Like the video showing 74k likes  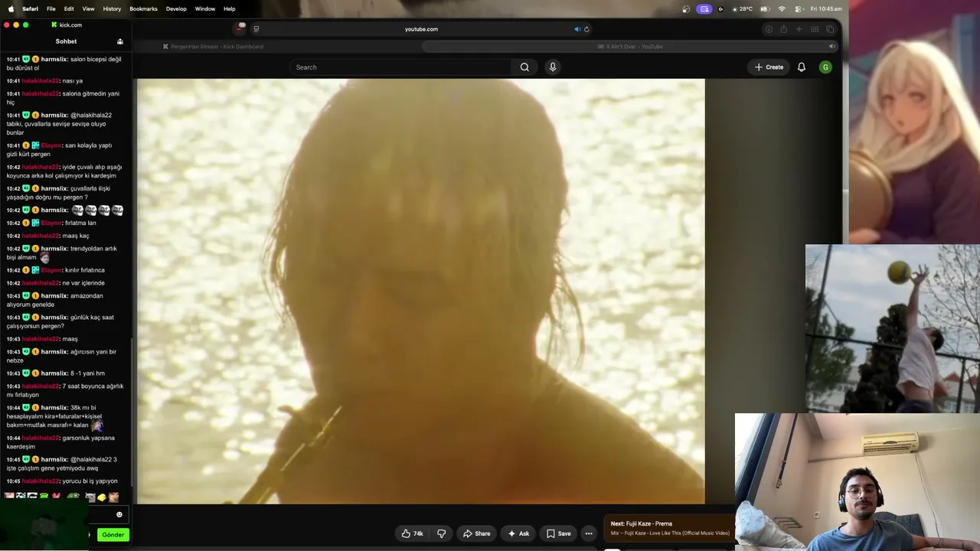tap(413, 533)
